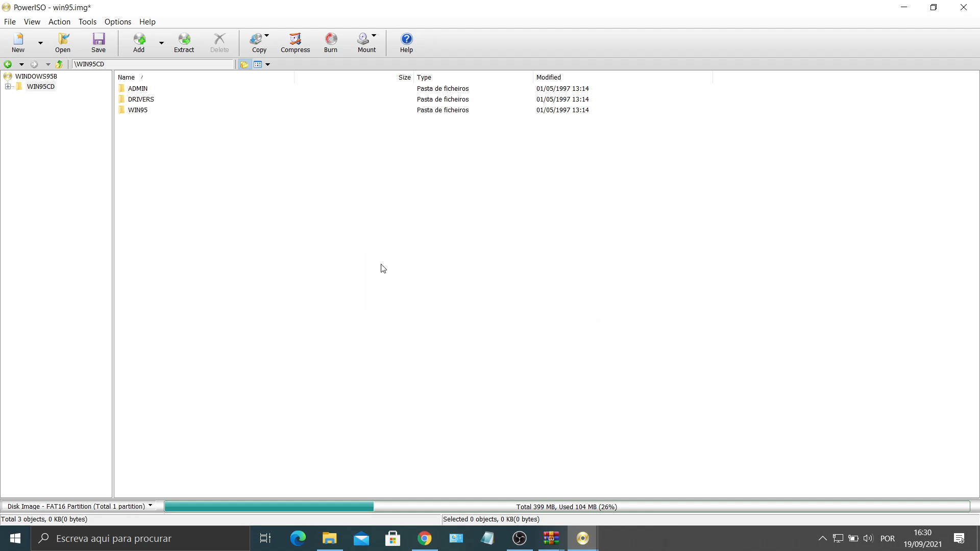
Task: Click the Extract toolbar icon
Action: click(x=184, y=43)
